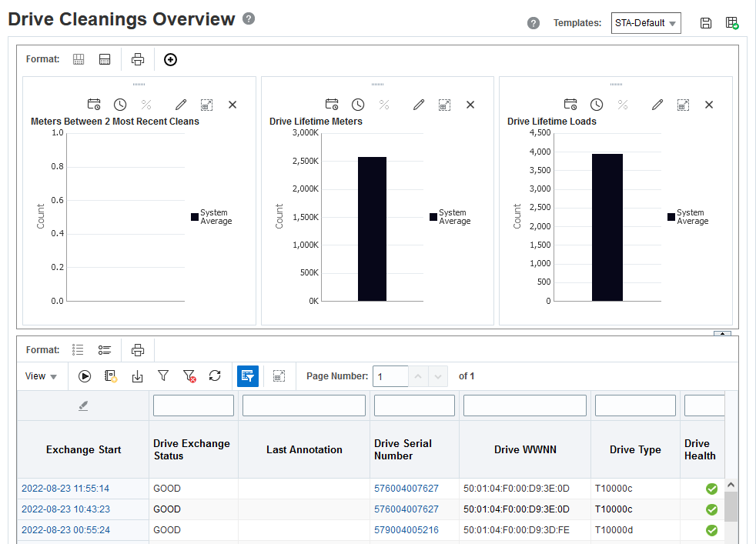Open exchange 2022-08-23 10:43:23 link
Image resolution: width=756 pixels, height=544 pixels.
pyautogui.click(x=65, y=509)
